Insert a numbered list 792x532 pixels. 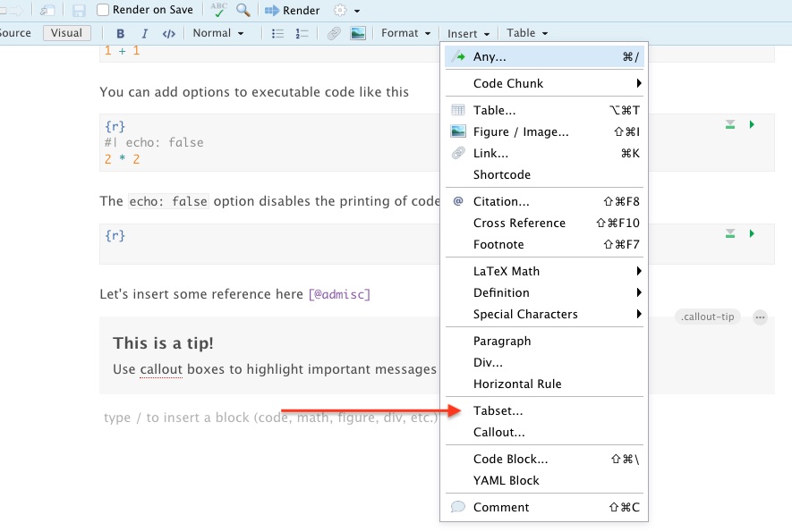(302, 33)
